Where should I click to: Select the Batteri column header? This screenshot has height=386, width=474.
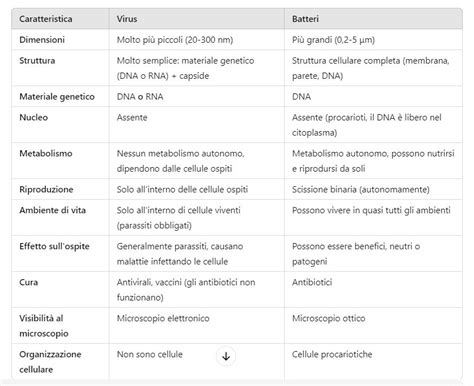click(x=305, y=19)
